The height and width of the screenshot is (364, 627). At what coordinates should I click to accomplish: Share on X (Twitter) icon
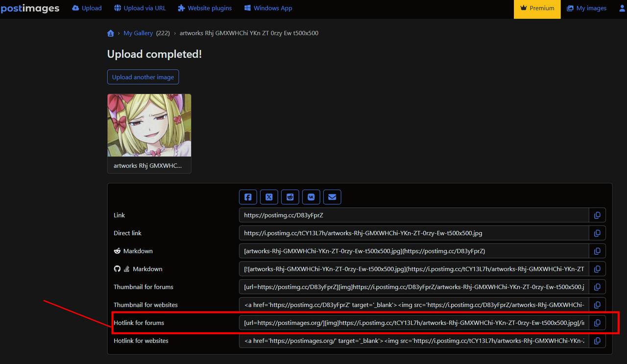click(269, 197)
